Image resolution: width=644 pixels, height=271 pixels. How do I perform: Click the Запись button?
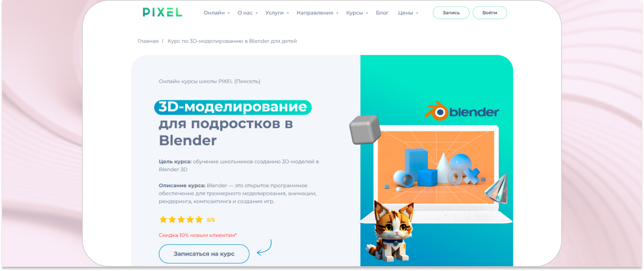coord(451,13)
